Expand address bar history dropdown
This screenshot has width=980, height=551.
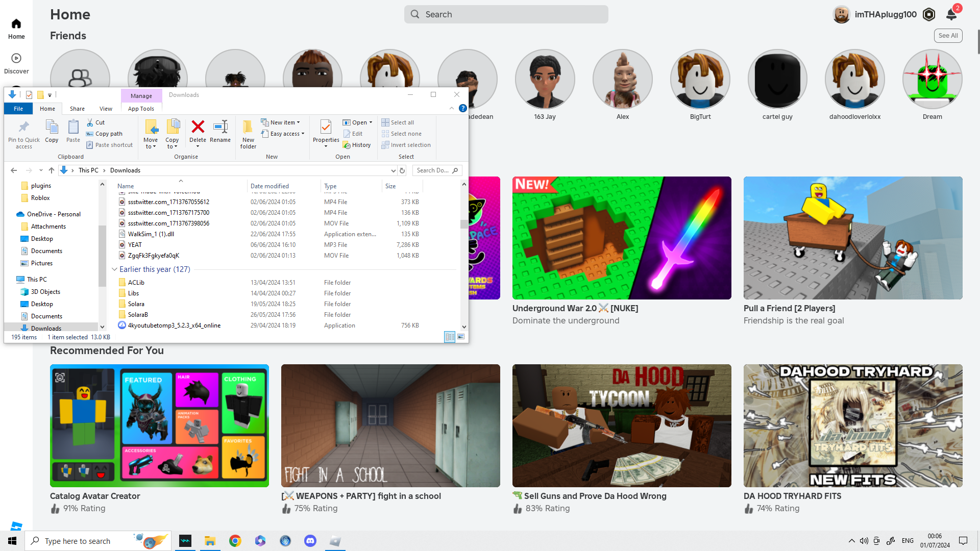393,170
